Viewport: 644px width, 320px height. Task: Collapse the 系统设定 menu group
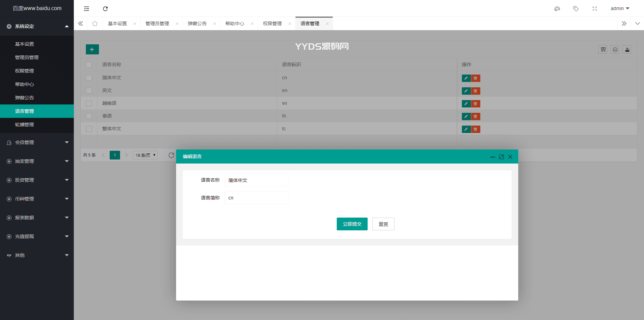click(x=37, y=26)
